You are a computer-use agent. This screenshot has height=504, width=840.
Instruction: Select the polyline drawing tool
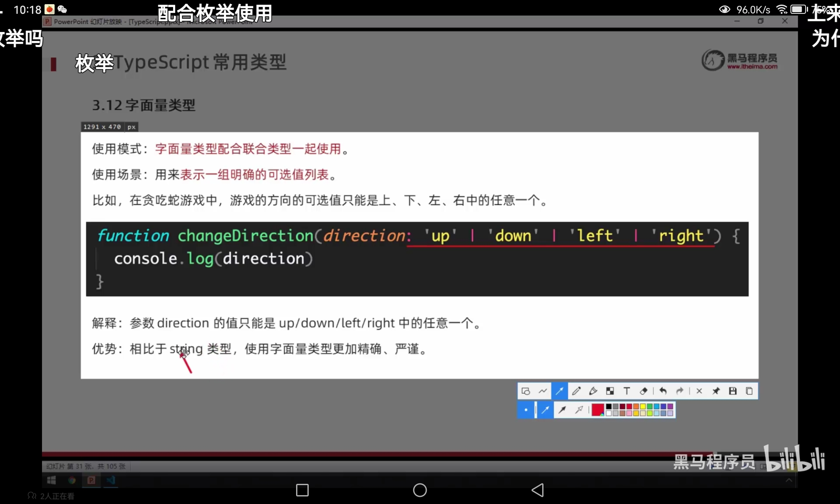543,391
